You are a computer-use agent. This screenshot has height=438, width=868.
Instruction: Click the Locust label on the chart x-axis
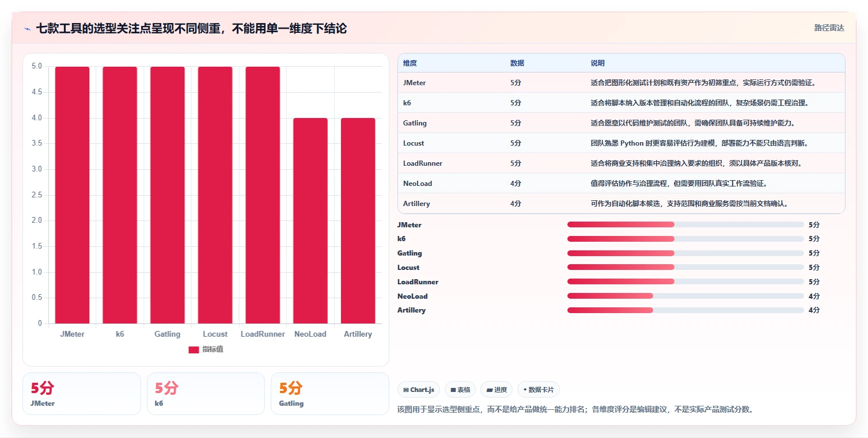coord(215,334)
